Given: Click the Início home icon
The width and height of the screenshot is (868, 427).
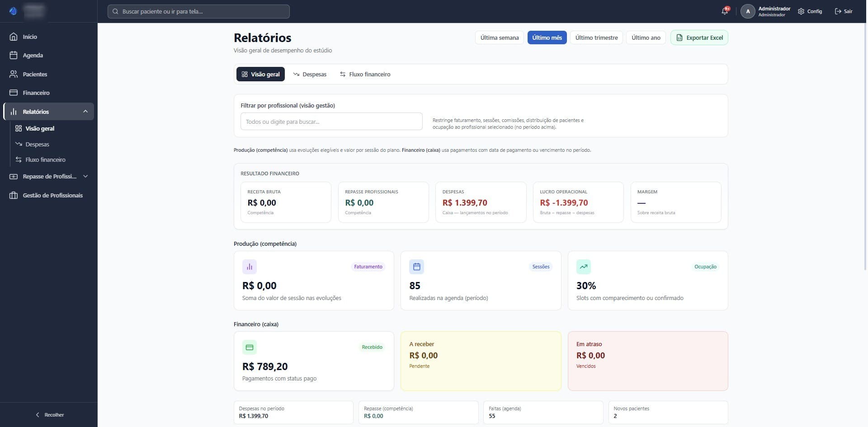Looking at the screenshot, I should pyautogui.click(x=14, y=37).
